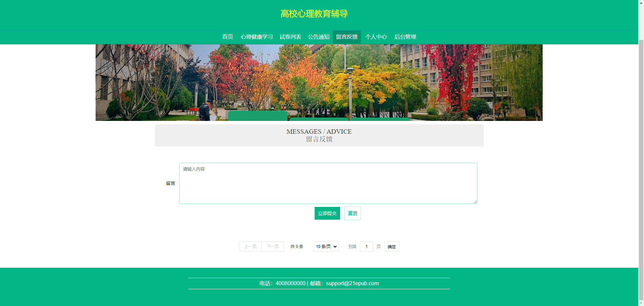The height and width of the screenshot is (306, 644).
Task: Click the 下一页 pagination button
Action: coord(273,247)
